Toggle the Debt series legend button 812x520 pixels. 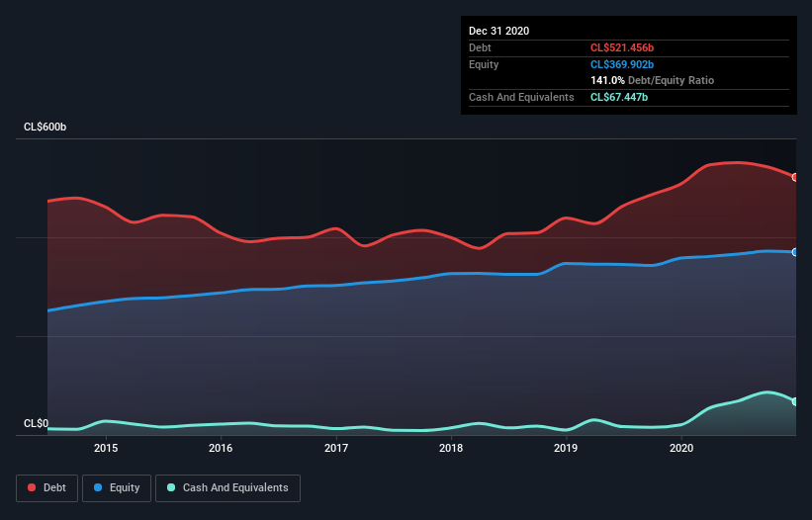47,488
